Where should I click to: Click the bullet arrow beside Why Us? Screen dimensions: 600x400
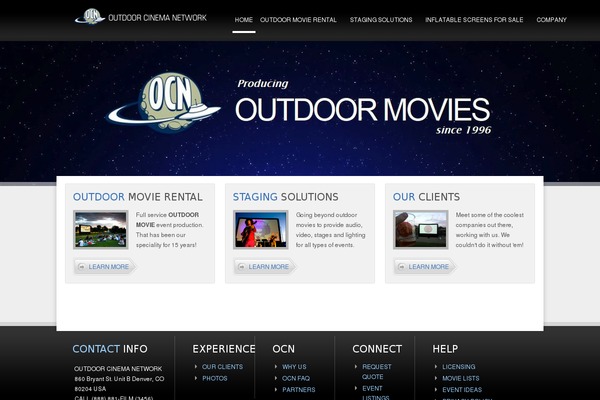(276, 367)
